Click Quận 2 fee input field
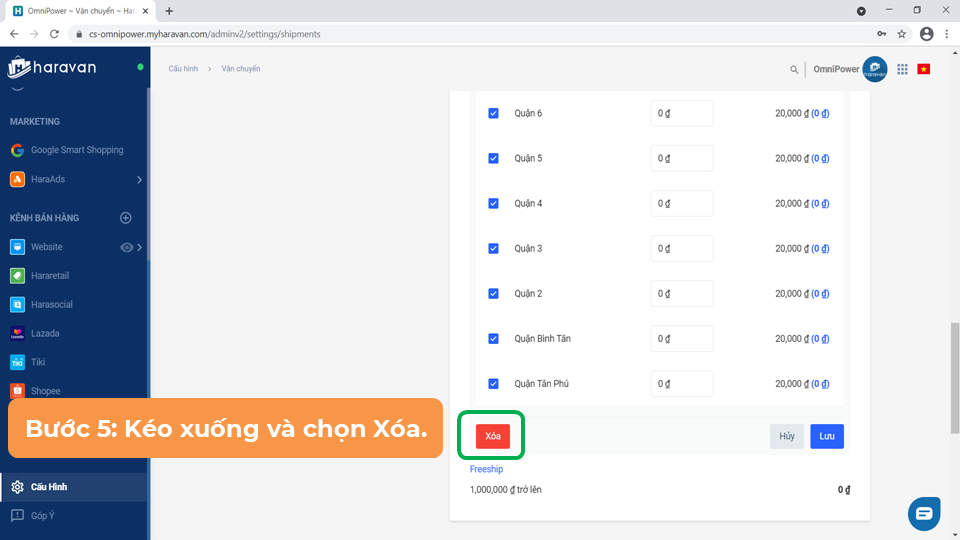The height and width of the screenshot is (540, 960). (x=682, y=294)
